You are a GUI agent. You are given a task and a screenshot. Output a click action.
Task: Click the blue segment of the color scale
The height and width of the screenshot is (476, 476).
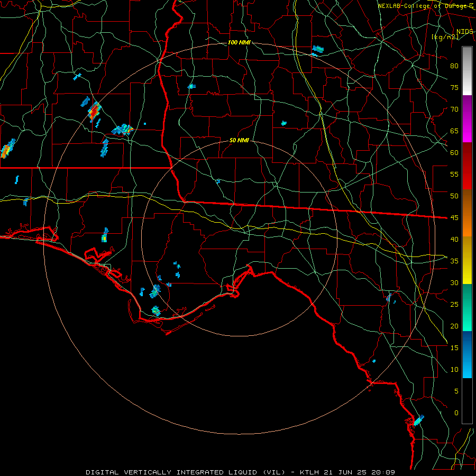point(467,354)
